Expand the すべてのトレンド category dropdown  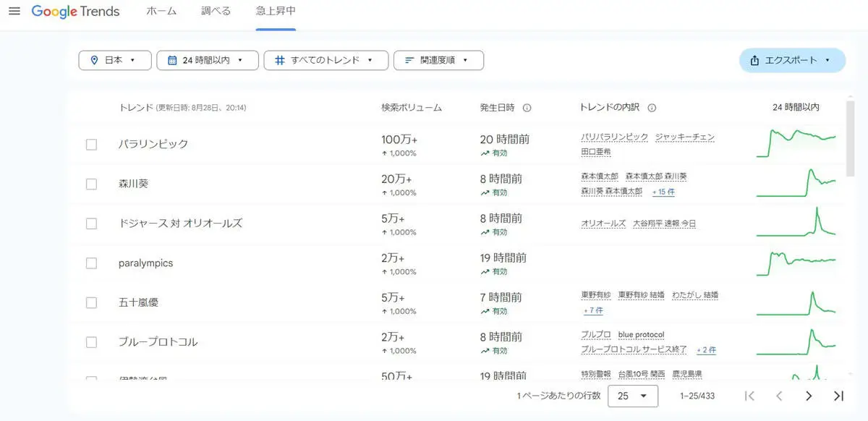(x=326, y=61)
